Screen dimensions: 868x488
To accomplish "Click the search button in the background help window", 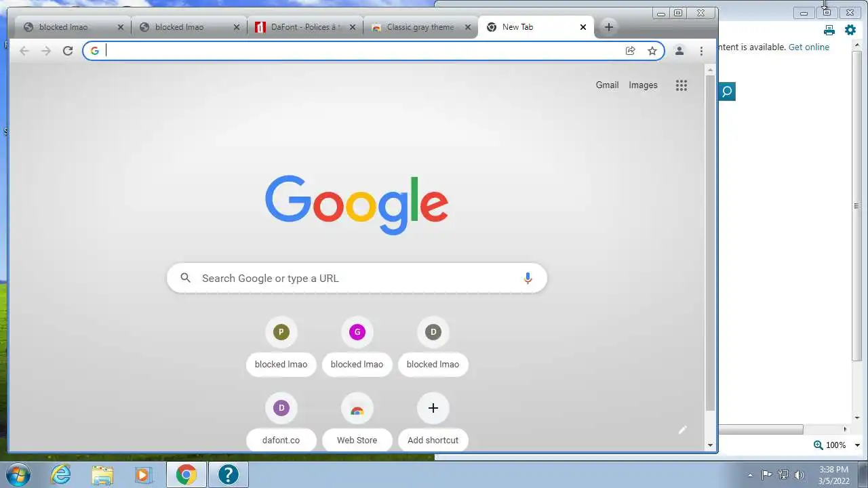I will (x=727, y=91).
